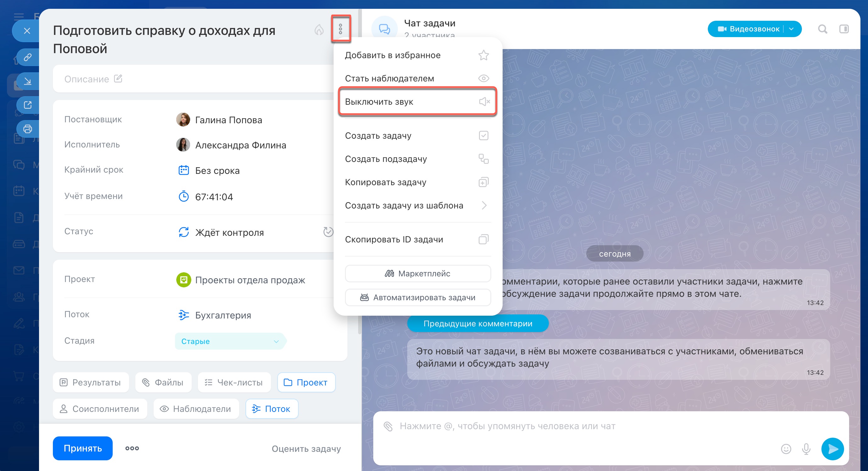Open the three-dot task menu

coord(340,29)
